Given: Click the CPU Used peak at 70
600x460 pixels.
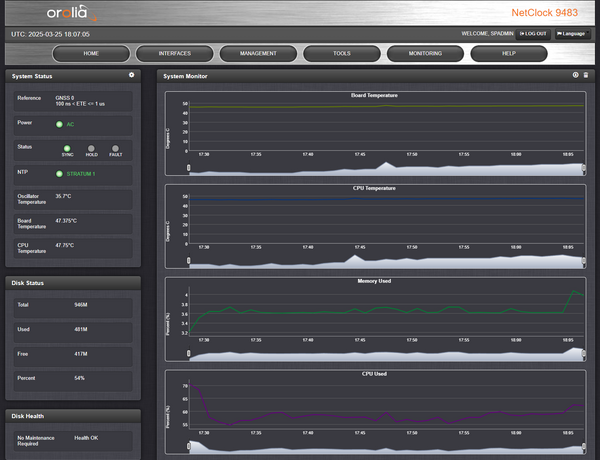Looking at the screenshot, I should point(191,384).
